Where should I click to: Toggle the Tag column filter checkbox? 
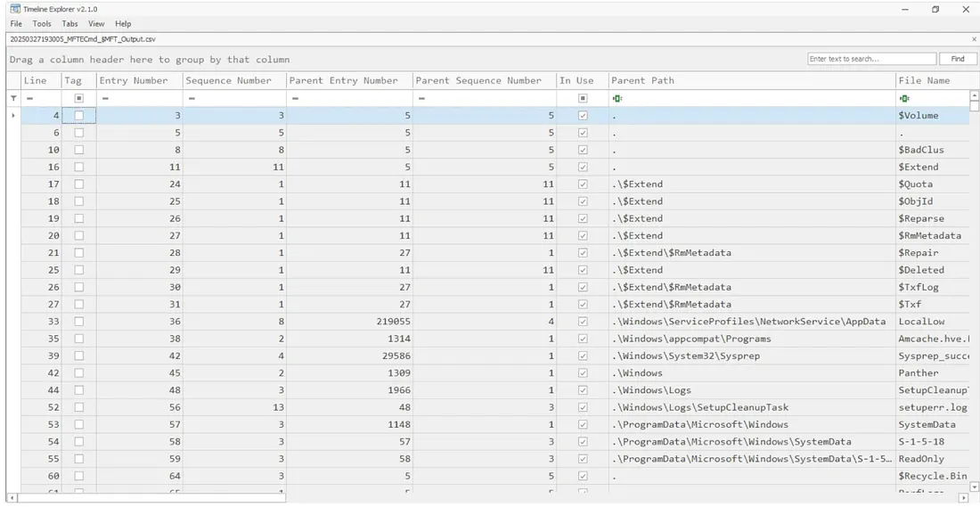pyautogui.click(x=79, y=98)
